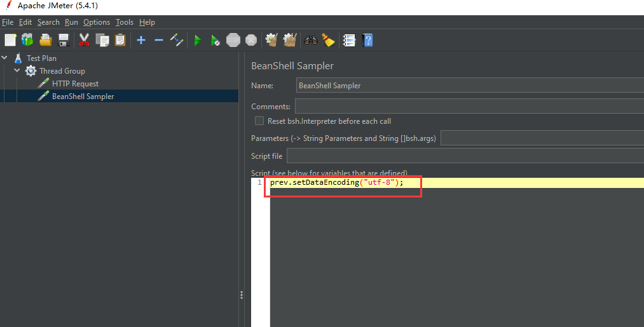Click the Name input field
The image size is (644, 327).
point(470,85)
